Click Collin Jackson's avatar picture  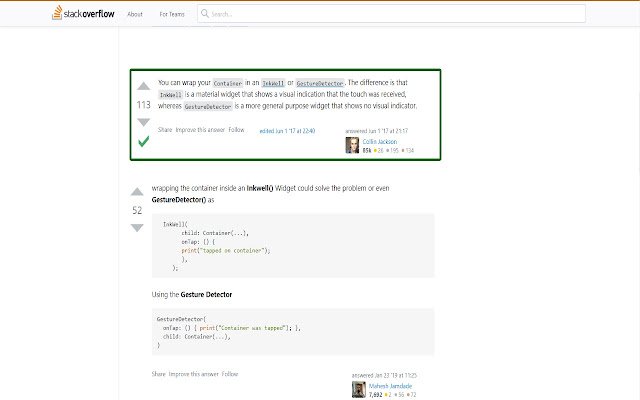coord(352,145)
